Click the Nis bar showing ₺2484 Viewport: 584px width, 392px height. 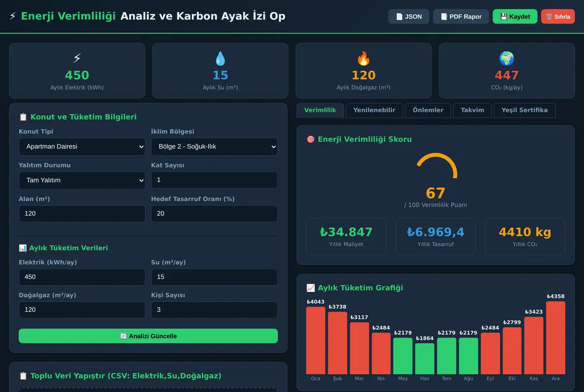(381, 353)
